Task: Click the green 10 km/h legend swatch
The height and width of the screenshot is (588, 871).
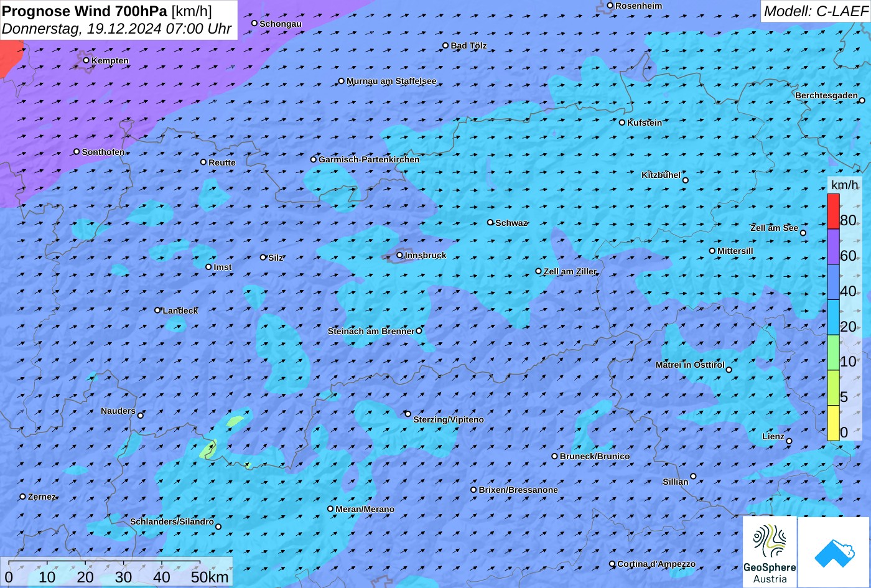Action: tap(833, 353)
